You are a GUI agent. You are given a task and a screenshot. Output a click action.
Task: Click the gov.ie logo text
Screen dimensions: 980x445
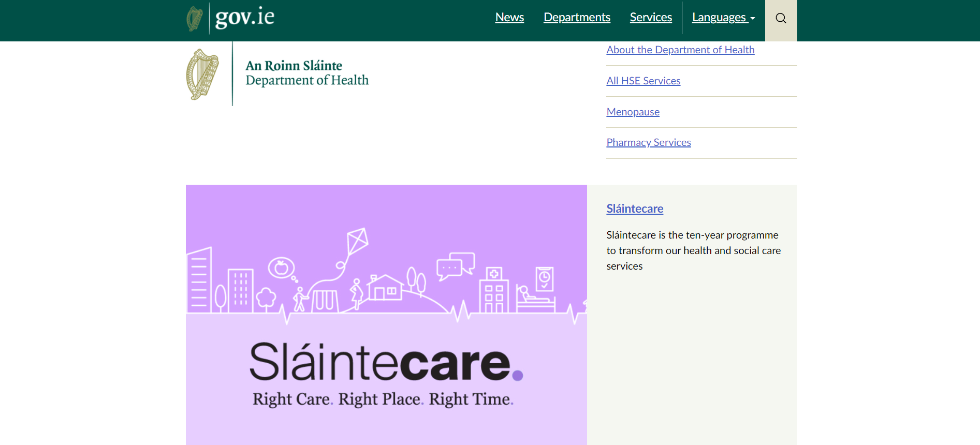(x=244, y=18)
